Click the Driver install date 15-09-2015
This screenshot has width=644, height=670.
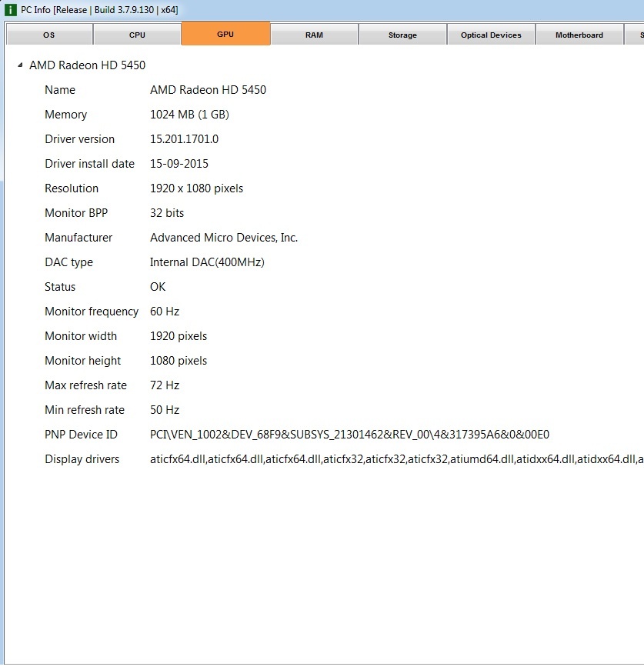tap(179, 164)
